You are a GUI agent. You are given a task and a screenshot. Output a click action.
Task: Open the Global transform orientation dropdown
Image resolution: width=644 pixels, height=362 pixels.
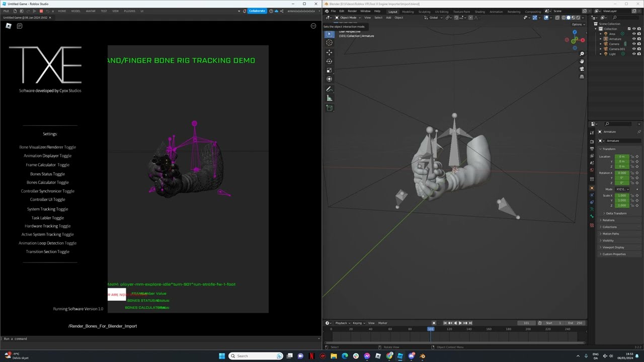433,18
